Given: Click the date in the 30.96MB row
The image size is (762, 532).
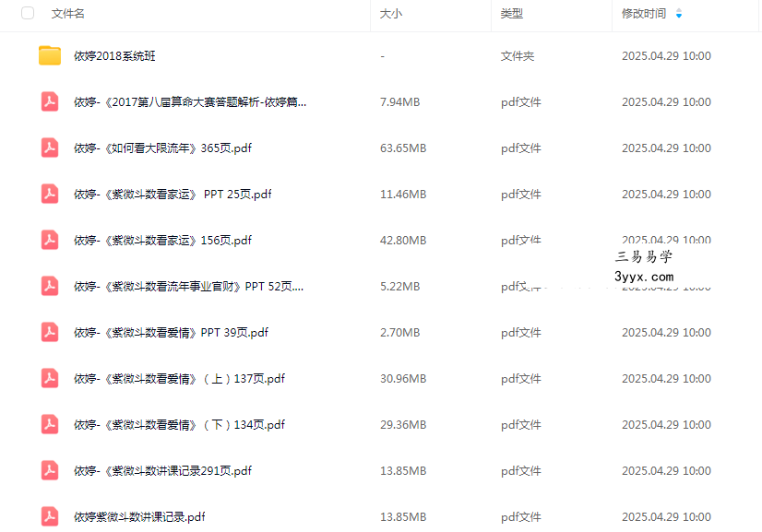Looking at the screenshot, I should pyautogui.click(x=666, y=379).
